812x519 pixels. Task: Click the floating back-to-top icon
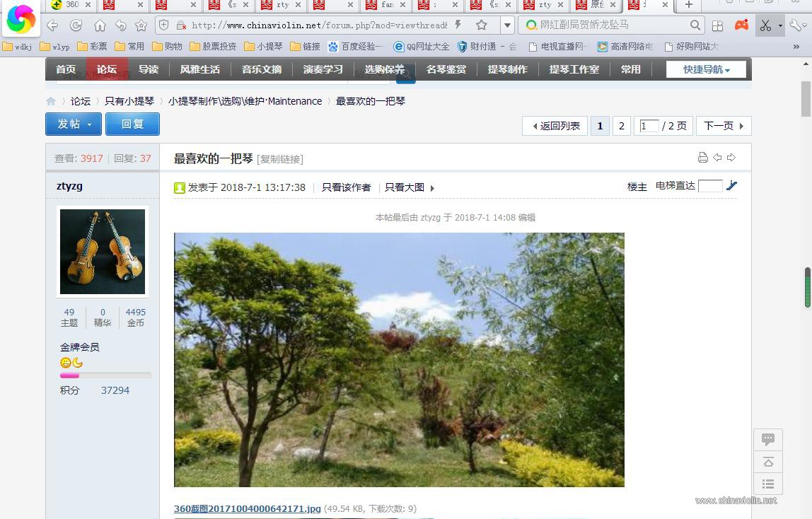pos(768,462)
